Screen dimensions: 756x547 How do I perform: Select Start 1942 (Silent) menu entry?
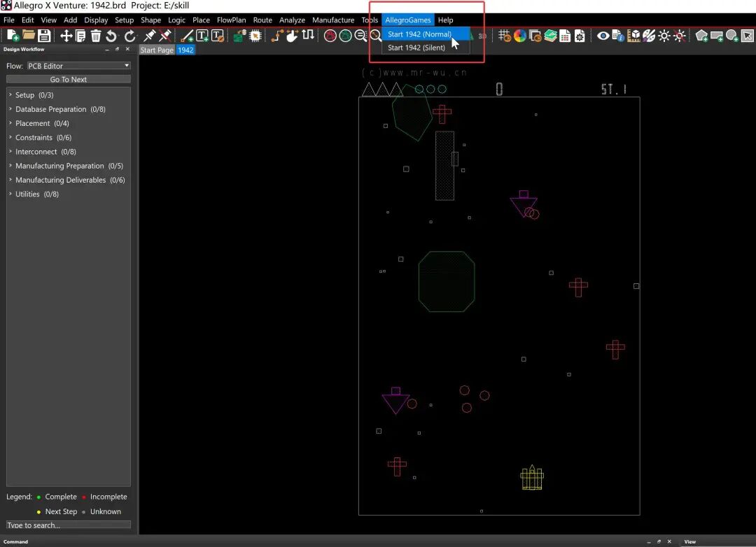point(416,48)
